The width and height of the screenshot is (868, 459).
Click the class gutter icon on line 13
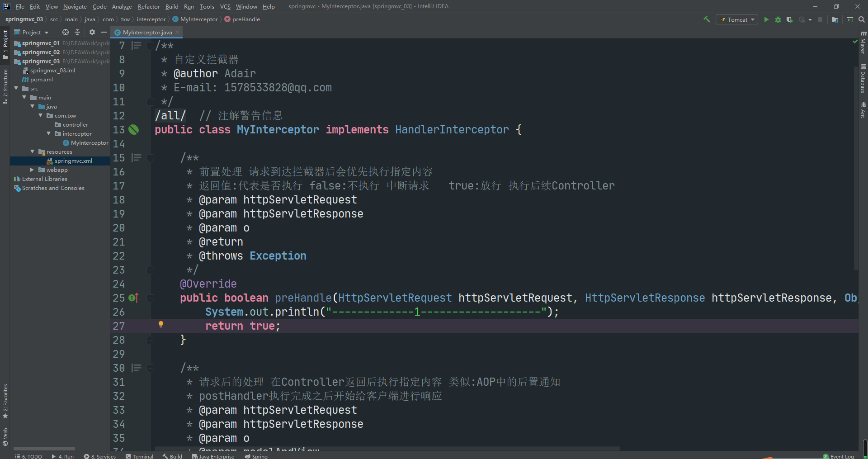coord(134,130)
